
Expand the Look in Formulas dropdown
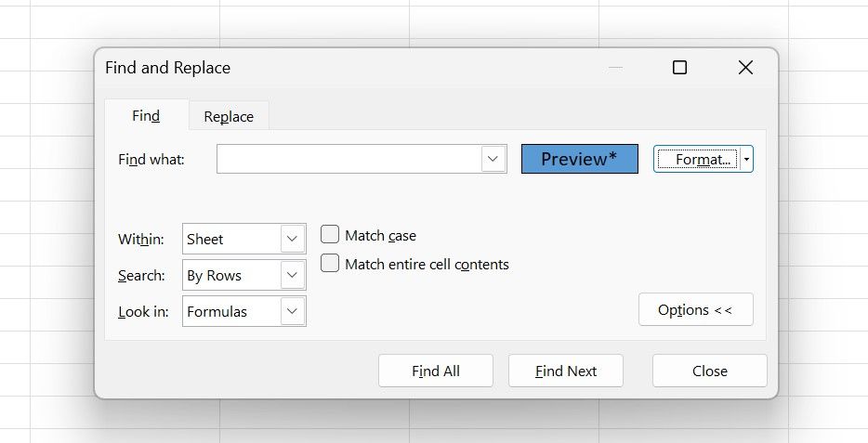(x=293, y=311)
